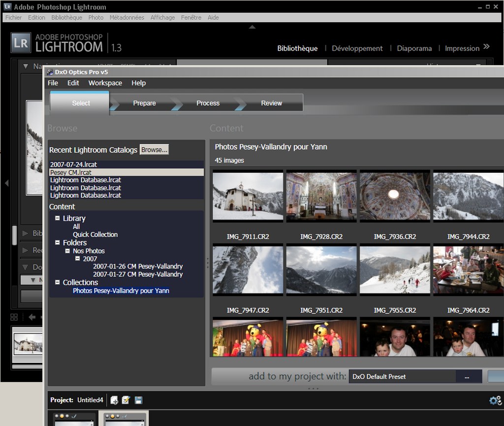Screen dimensions: 504x426
Task: Collapse the Collections tree node
Action: [x=57, y=282]
